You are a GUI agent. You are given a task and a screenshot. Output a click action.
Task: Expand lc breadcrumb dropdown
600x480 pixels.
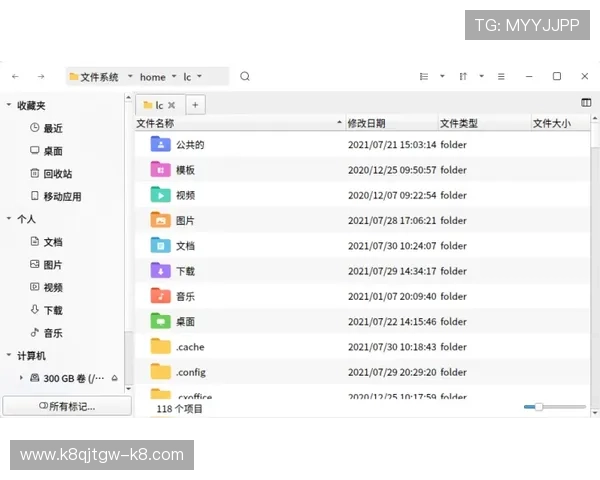(x=199, y=76)
